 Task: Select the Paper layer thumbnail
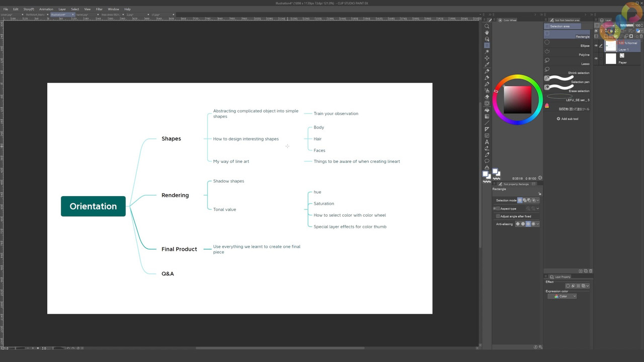[x=610, y=59]
